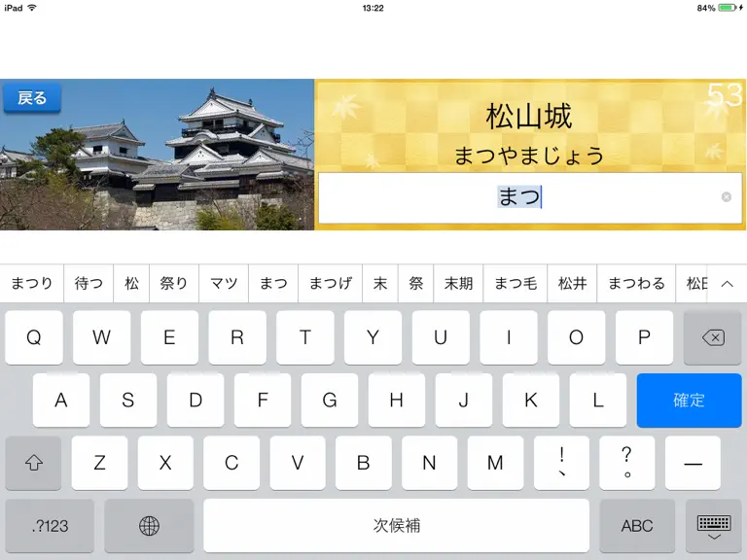Clear the text field with the x icon
This screenshot has height=560, width=747.
click(x=726, y=197)
